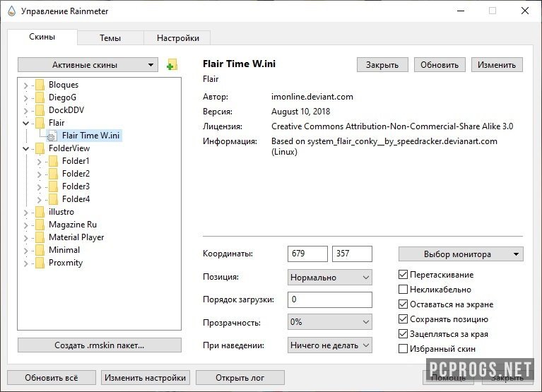Switch to the Скины tab
Image resolution: width=542 pixels, height=392 pixels.
[42, 37]
